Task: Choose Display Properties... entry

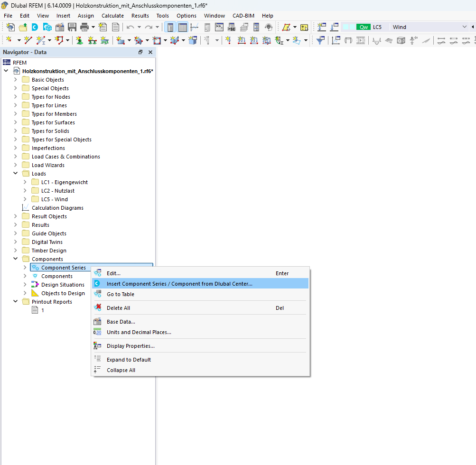Action: [200, 346]
